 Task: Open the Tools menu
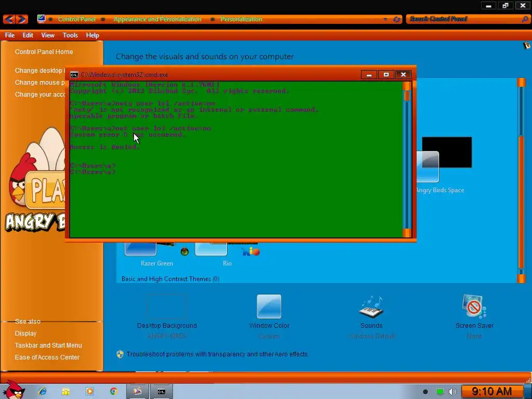[70, 35]
